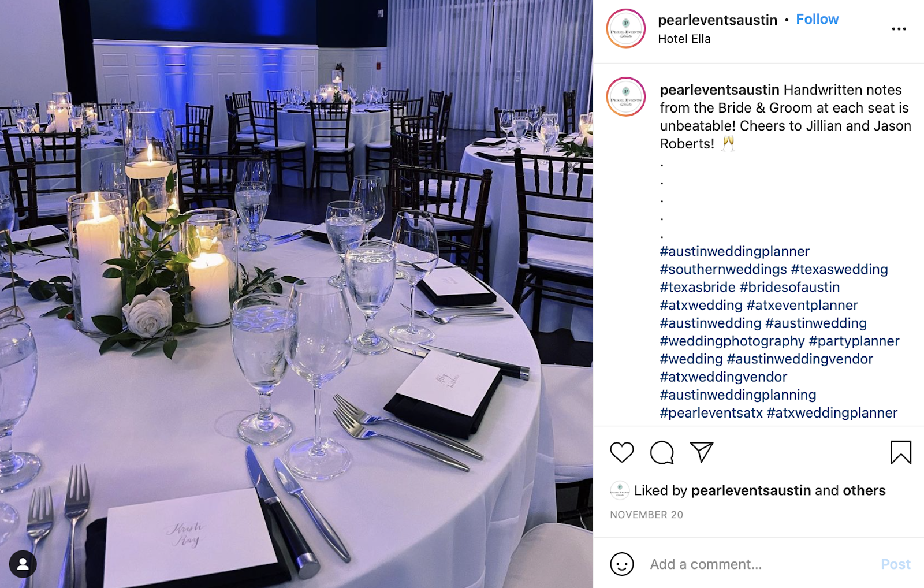Like the post with the heart icon
Viewport: 924px width, 588px height.
click(x=622, y=452)
